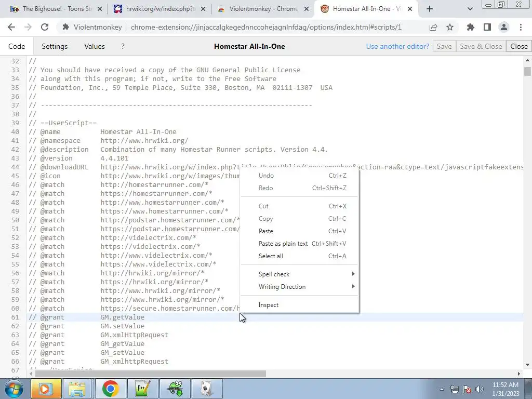Viewport: 532px width, 399px height.
Task: Choose Paste as plain text
Action: [299, 244]
